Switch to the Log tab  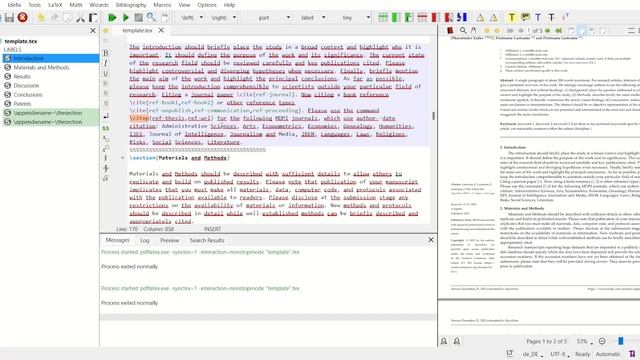(x=145, y=240)
